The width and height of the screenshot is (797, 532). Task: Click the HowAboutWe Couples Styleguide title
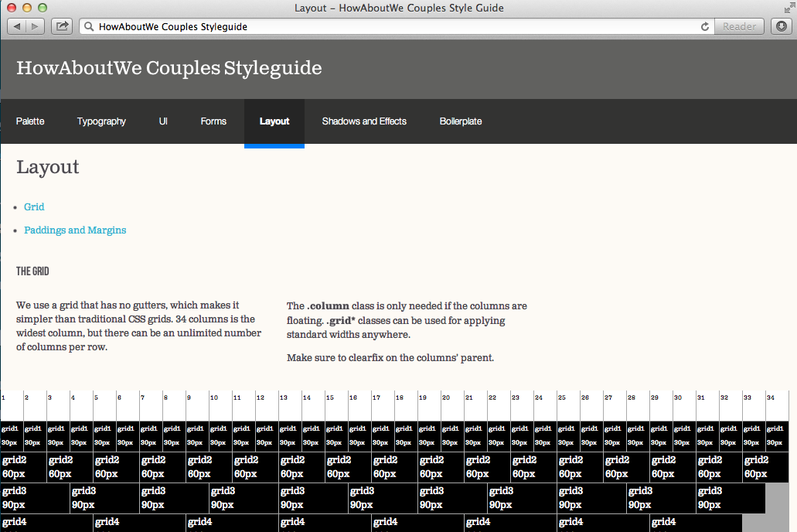click(169, 68)
